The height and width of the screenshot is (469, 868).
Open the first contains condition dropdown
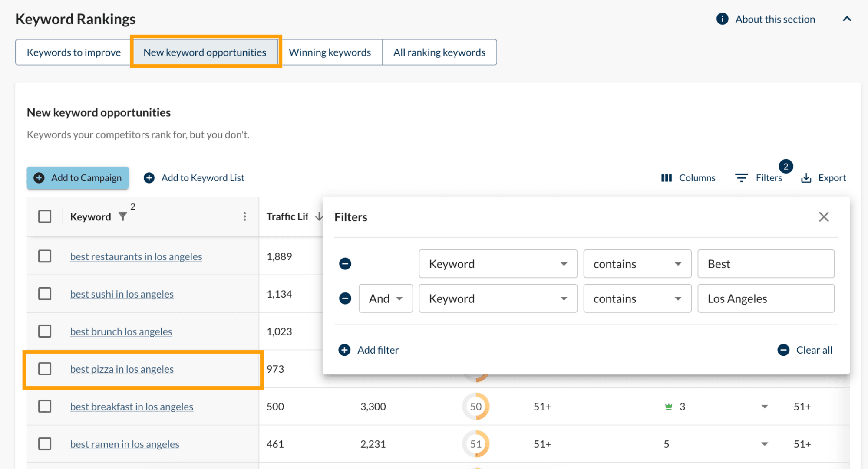pyautogui.click(x=637, y=264)
